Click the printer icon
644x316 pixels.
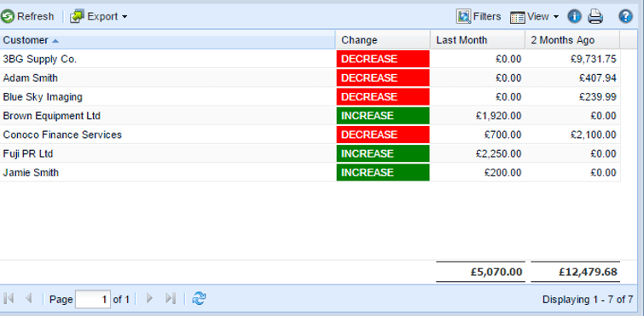point(595,16)
